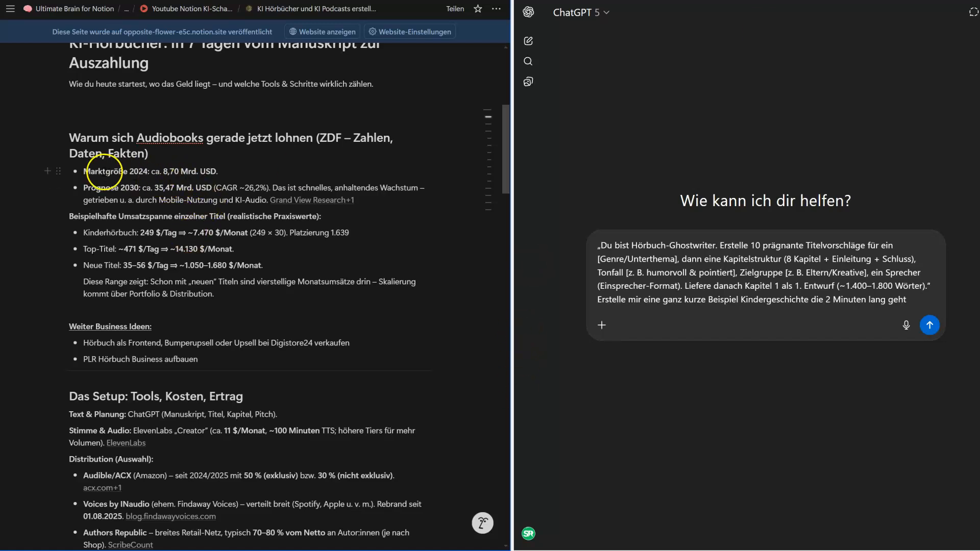980x551 pixels.
Task: Start a new chat in ChatGPT
Action: (528, 41)
